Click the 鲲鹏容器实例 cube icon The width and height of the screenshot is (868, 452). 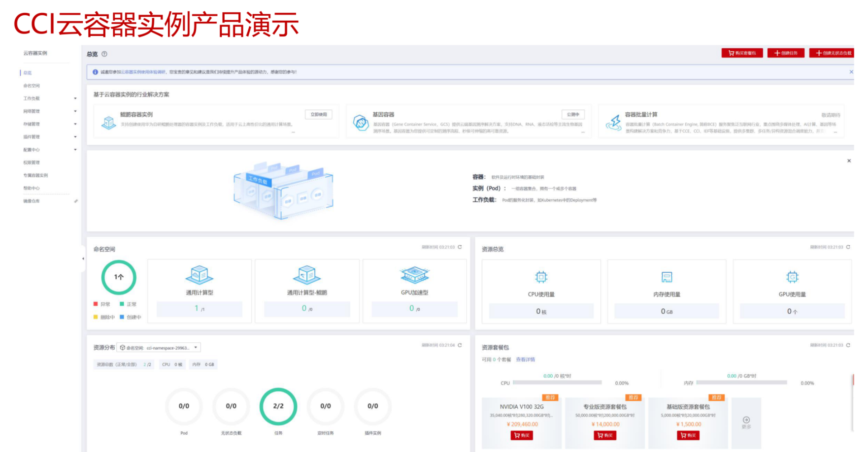pos(108,122)
